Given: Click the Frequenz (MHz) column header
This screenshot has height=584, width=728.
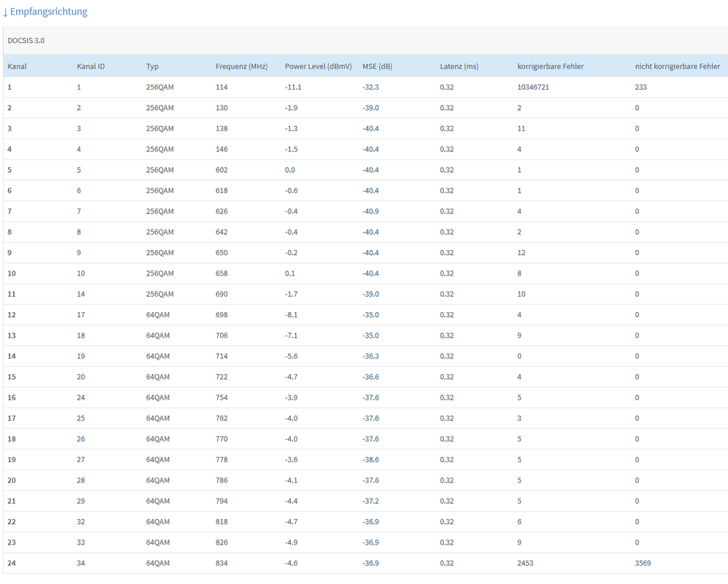Looking at the screenshot, I should 241,66.
